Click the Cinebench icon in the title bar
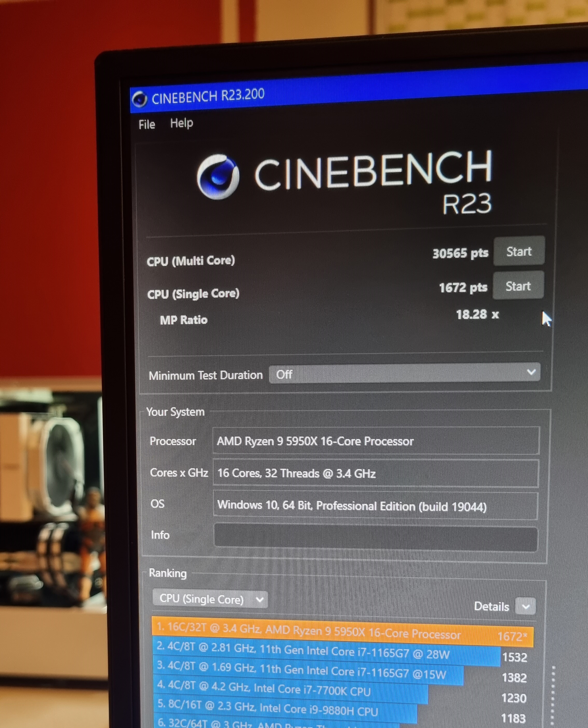Image resolution: width=588 pixels, height=728 pixels. 139,99
